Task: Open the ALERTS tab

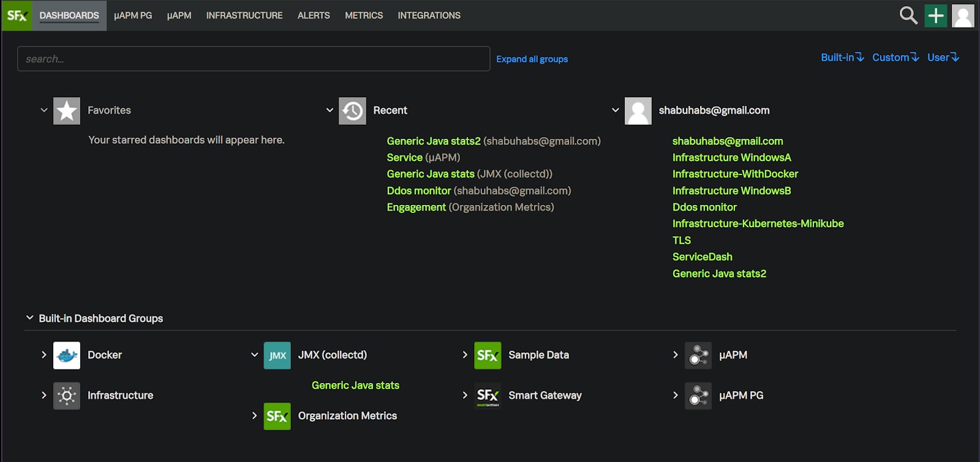Action: pyautogui.click(x=314, y=15)
